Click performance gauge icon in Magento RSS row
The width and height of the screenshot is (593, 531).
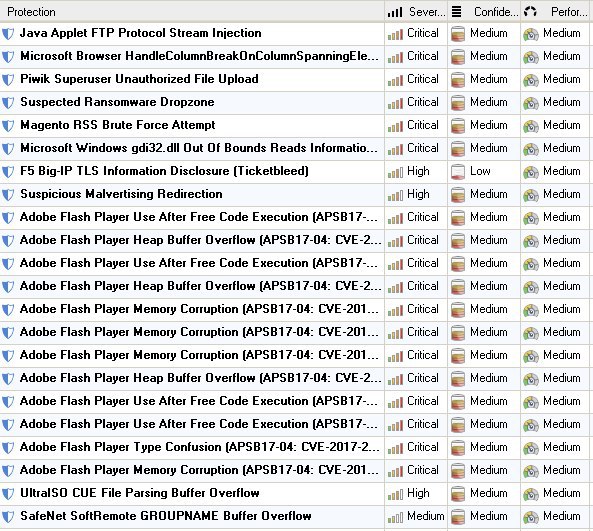pyautogui.click(x=531, y=126)
